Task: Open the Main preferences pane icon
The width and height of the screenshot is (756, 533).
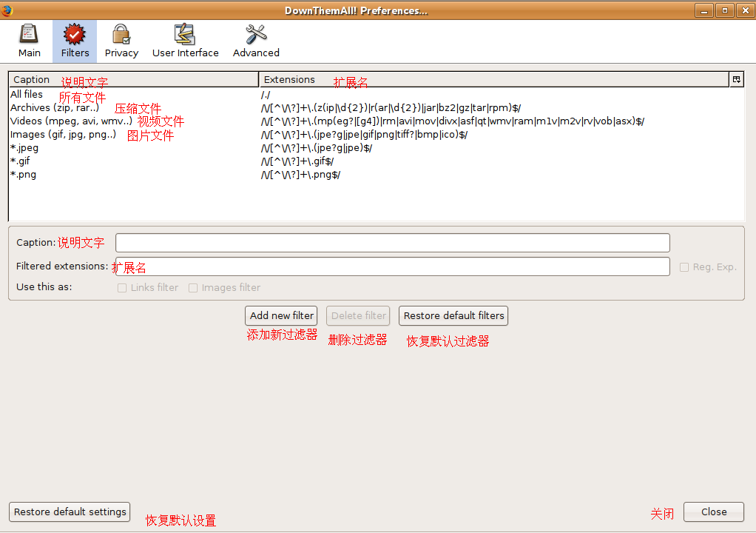Action: (29, 35)
